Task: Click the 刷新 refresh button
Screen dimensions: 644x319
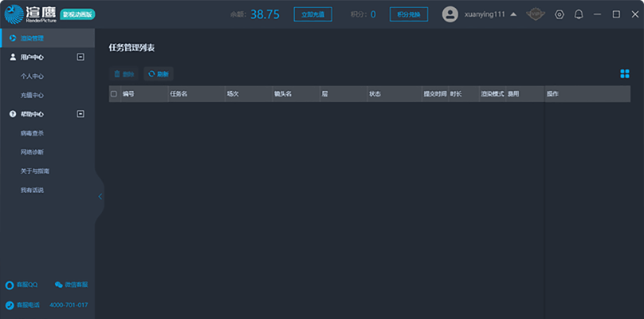Action: (x=158, y=73)
